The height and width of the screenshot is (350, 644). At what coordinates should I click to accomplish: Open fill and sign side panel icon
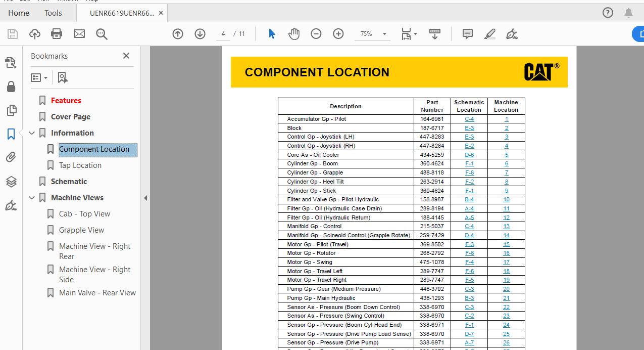[x=11, y=205]
